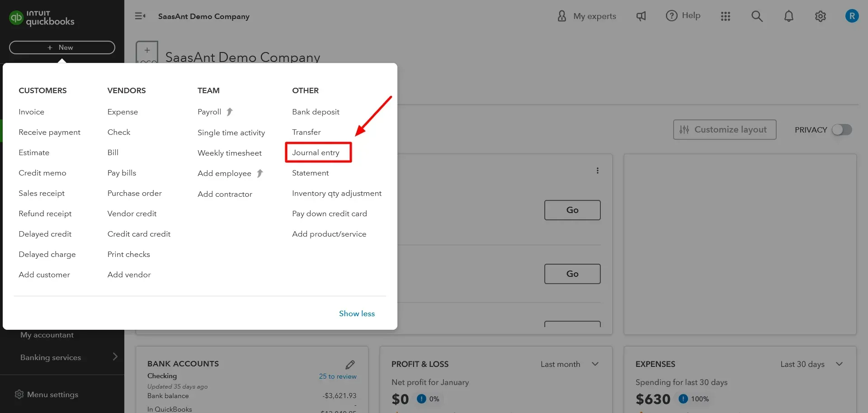Choose Vendor credit menu item
868x413 pixels.
pos(132,214)
